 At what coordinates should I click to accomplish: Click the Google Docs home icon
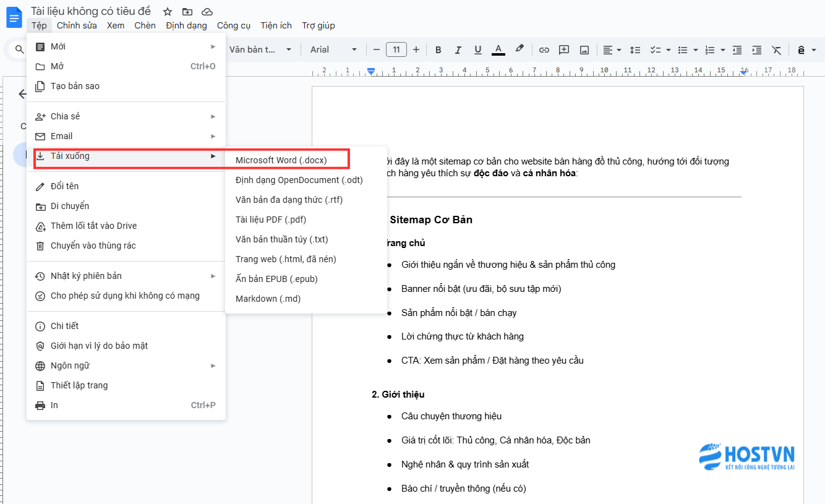pyautogui.click(x=14, y=18)
